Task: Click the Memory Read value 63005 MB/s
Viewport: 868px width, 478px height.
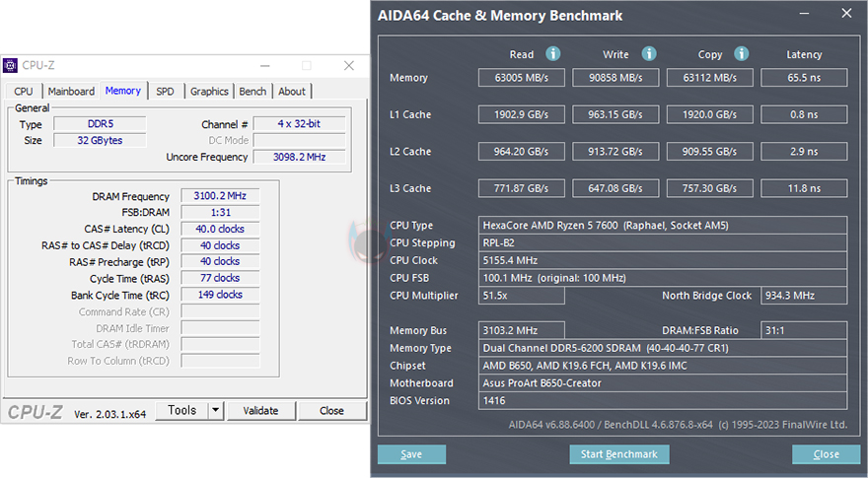Action: pos(522,78)
